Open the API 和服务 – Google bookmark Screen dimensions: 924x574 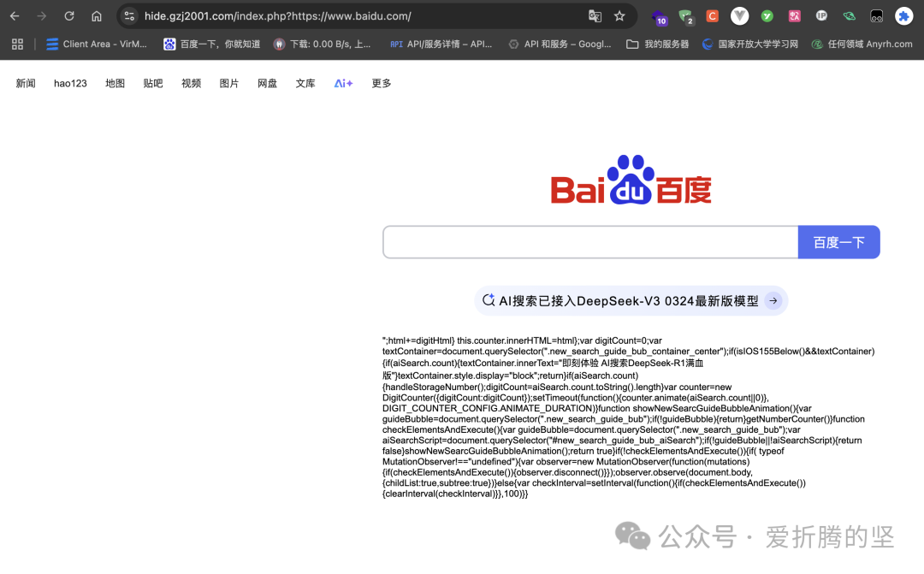(560, 44)
